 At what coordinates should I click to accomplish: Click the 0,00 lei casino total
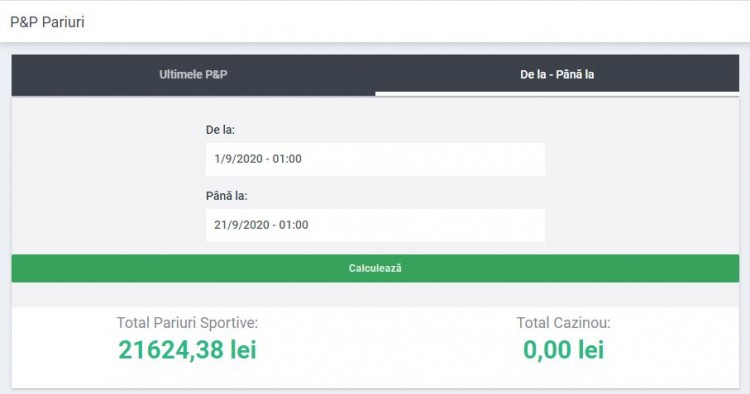point(563,350)
